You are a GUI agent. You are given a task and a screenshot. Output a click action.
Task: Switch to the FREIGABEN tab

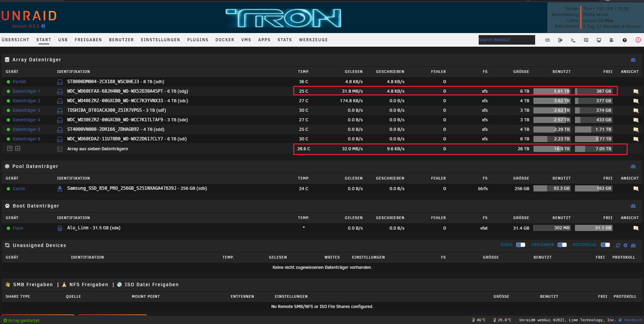tap(88, 40)
